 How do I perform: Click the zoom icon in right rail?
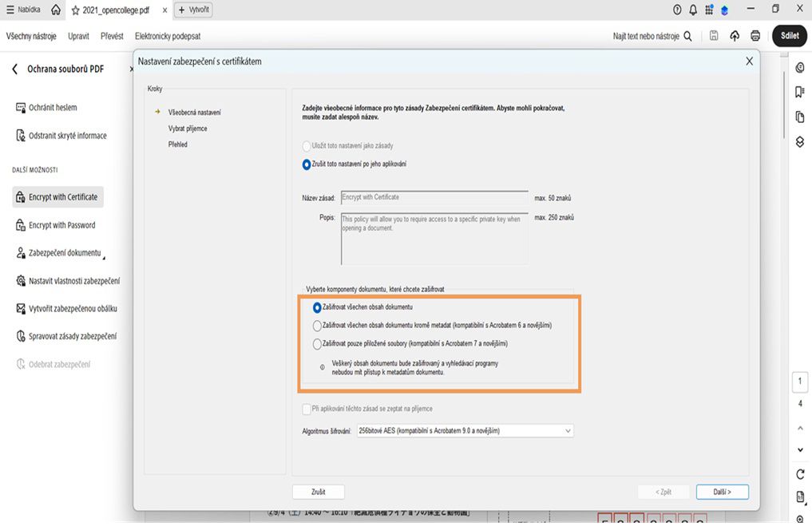800,519
